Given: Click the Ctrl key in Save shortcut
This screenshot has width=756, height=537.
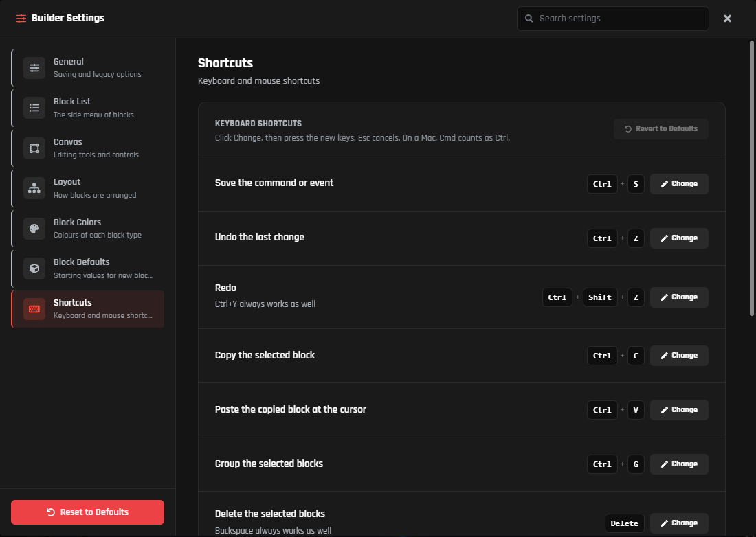Looking at the screenshot, I should (602, 184).
